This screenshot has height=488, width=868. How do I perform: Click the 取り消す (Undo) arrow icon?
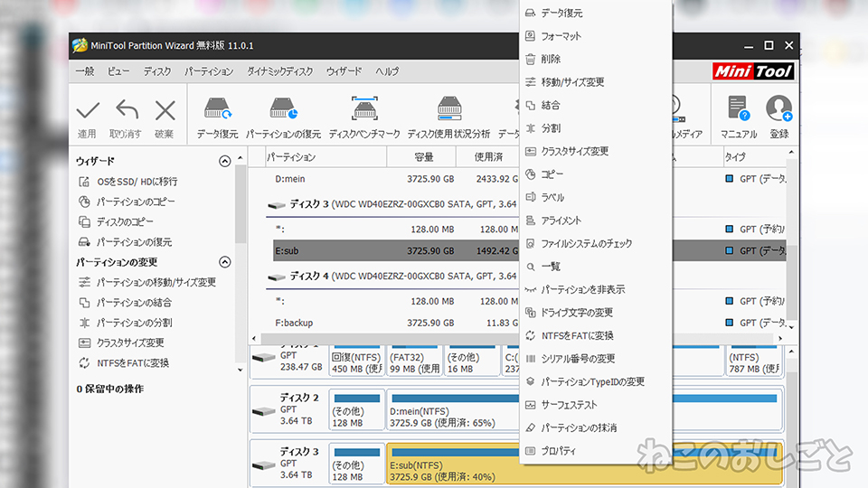[x=127, y=110]
